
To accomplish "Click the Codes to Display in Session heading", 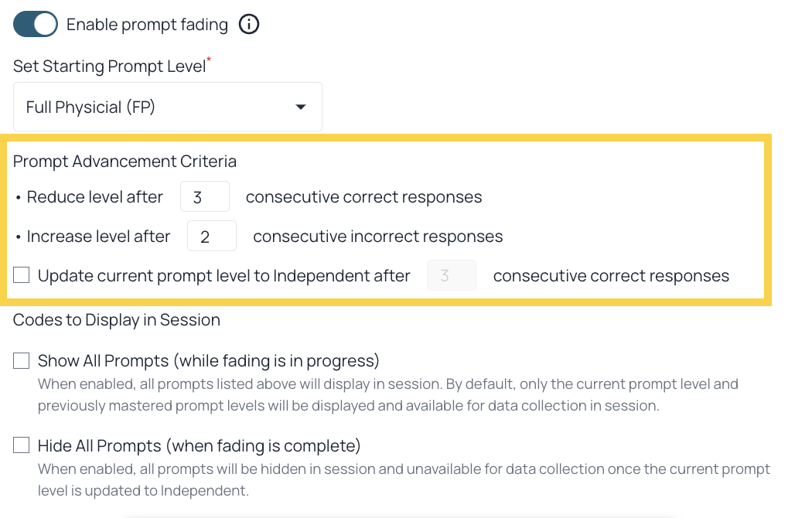I will point(117,320).
